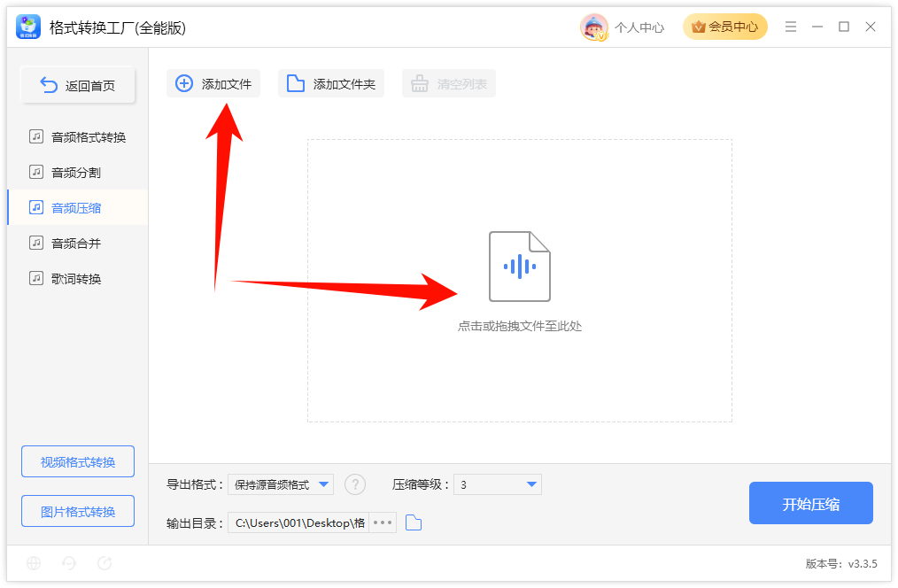Click the globe website icon in status bar
This screenshot has width=898, height=588.
tap(34, 563)
